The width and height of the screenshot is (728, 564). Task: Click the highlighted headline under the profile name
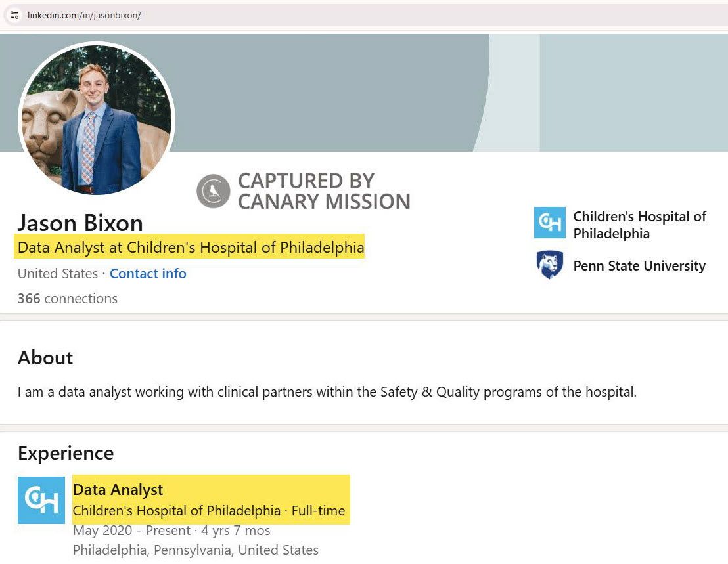(x=190, y=248)
